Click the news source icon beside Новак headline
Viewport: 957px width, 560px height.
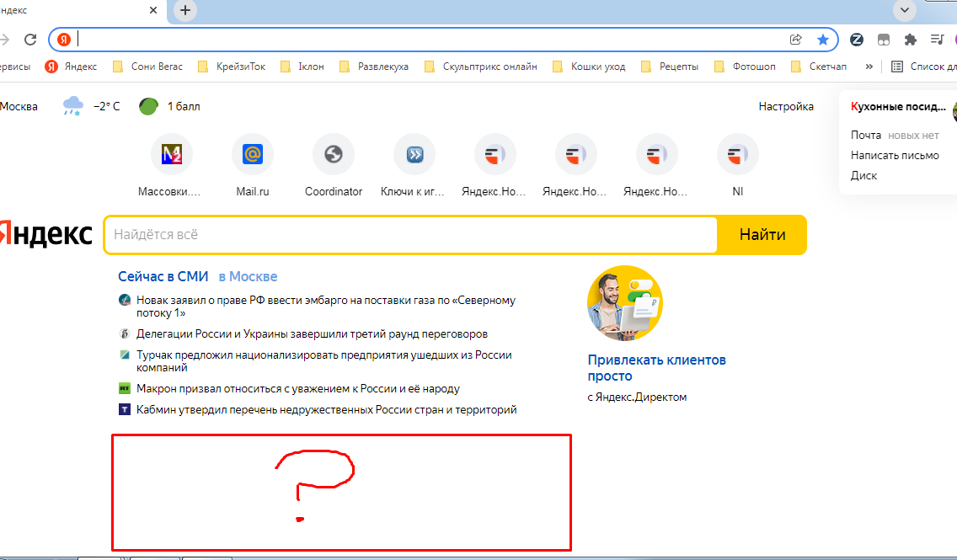pyautogui.click(x=125, y=300)
